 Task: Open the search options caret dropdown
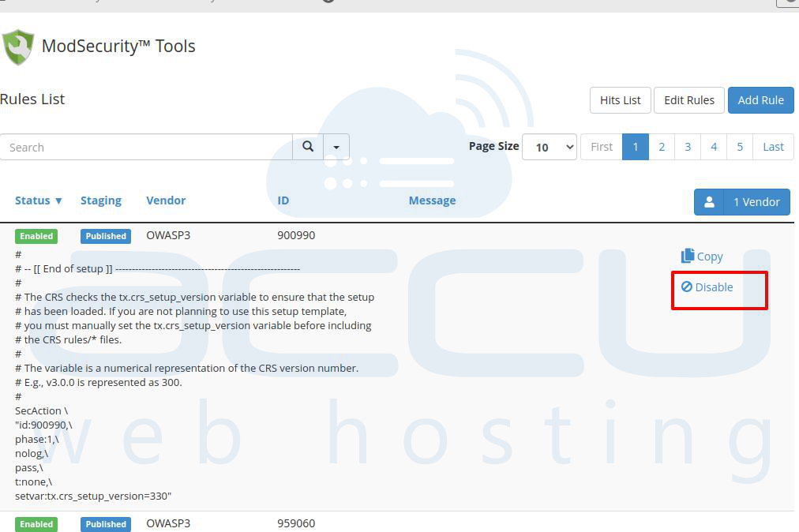click(336, 147)
